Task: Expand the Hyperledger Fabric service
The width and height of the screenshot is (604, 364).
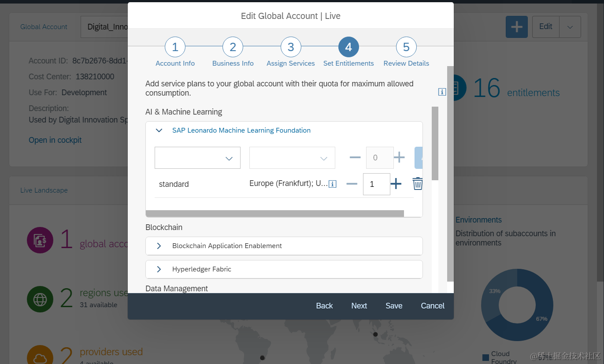Action: pos(159,269)
